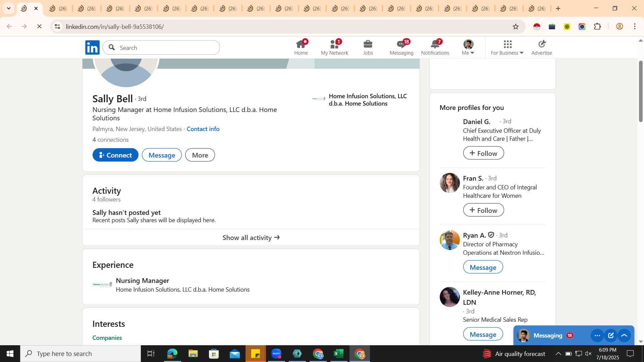Open File Explorer from taskbar
644x362 pixels.
coord(193,354)
